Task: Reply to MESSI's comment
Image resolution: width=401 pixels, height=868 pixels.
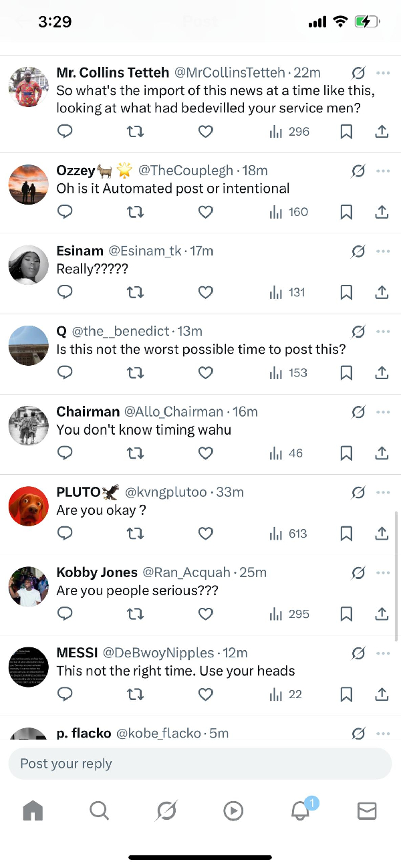Action: pyautogui.click(x=65, y=695)
